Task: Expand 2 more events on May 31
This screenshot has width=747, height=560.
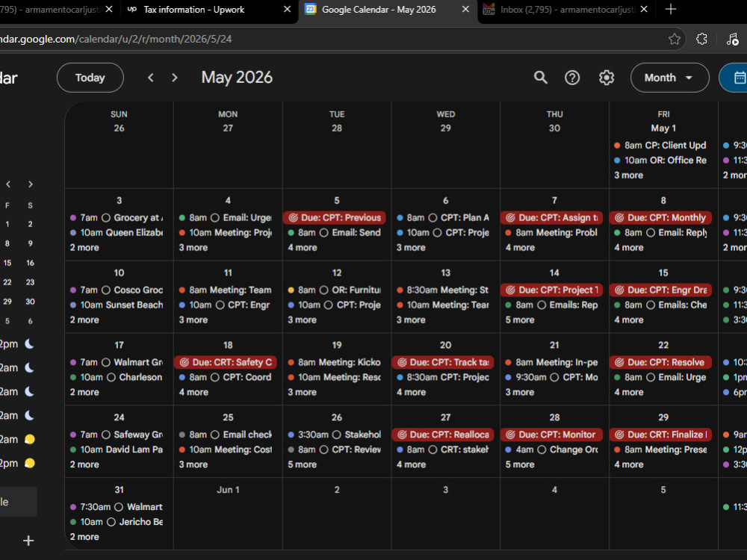Action: point(84,537)
